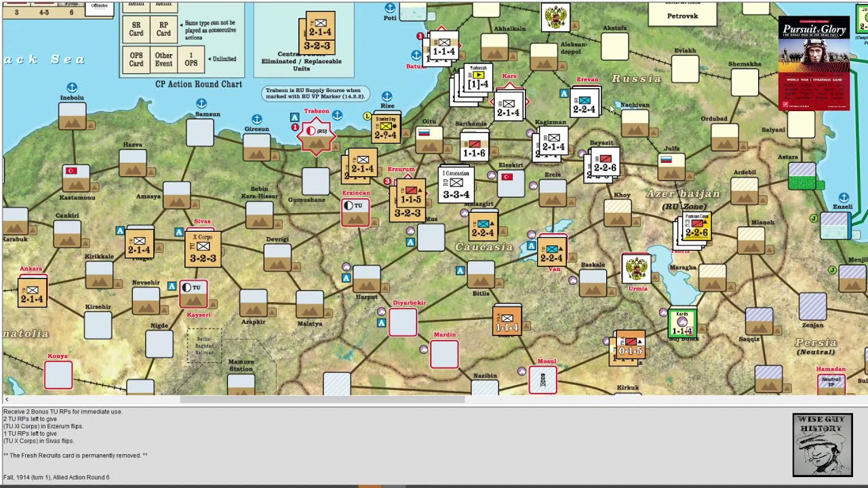Click the anchor port icon at Giresun
Image resolution: width=868 pixels, height=488 pixels.
257,119
